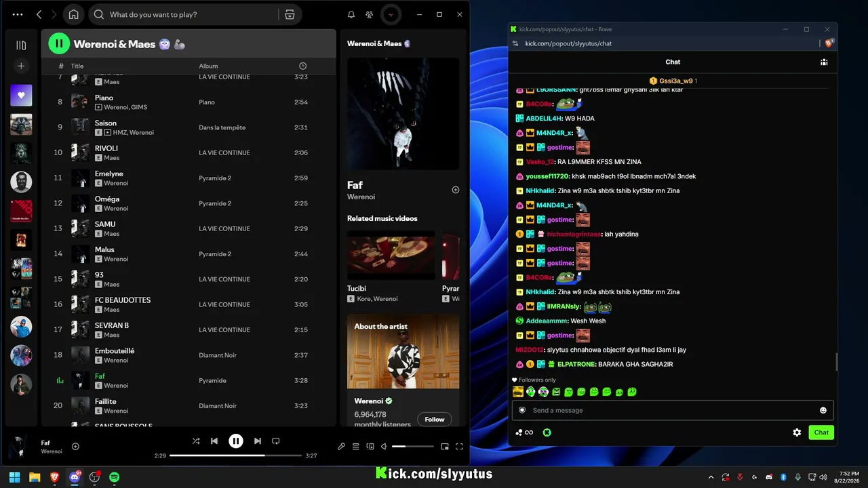The width and height of the screenshot is (868, 488).
Task: Open the Spotify miniplayer
Action: click(x=445, y=447)
